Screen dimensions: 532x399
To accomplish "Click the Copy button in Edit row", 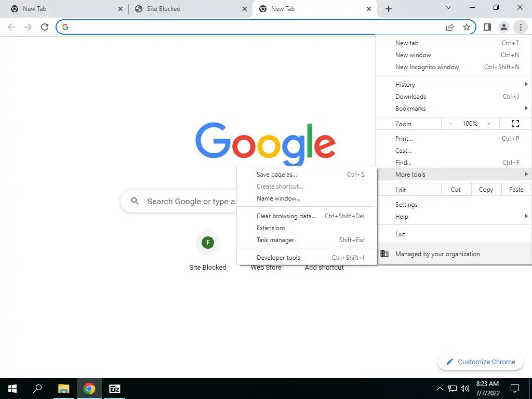I will pyautogui.click(x=486, y=190).
